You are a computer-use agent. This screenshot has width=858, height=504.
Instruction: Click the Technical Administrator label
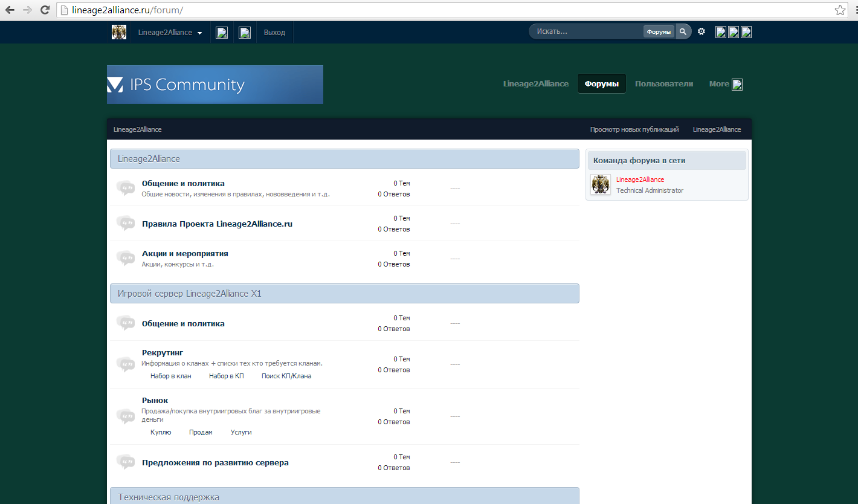(x=650, y=190)
